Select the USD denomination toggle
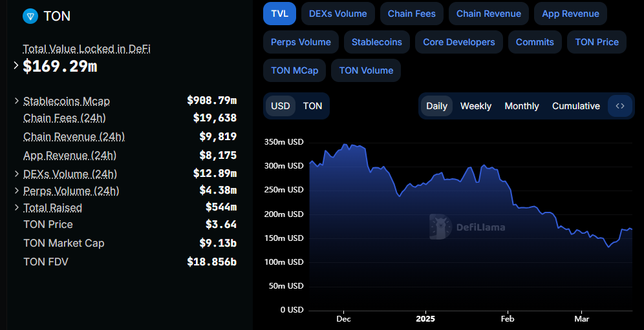 click(281, 106)
